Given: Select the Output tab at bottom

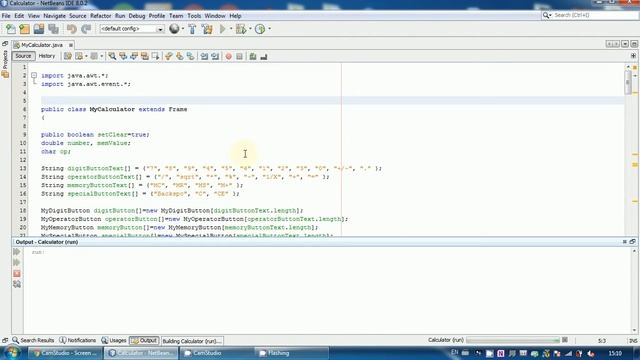Looking at the screenshot, I should 144,340.
